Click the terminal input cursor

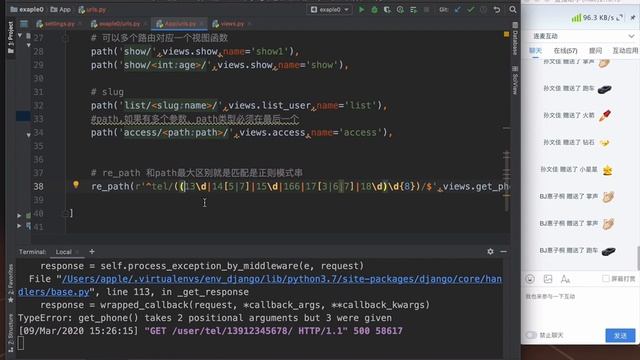point(21,343)
